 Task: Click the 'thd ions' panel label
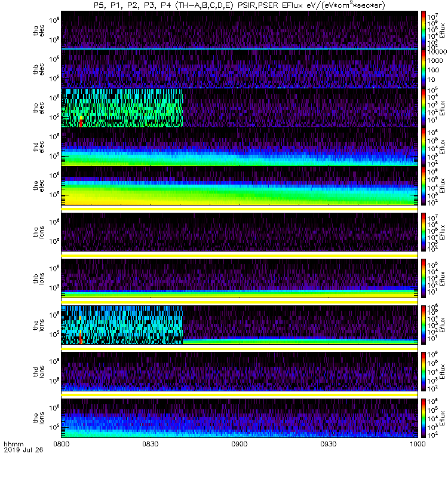click(x=38, y=372)
